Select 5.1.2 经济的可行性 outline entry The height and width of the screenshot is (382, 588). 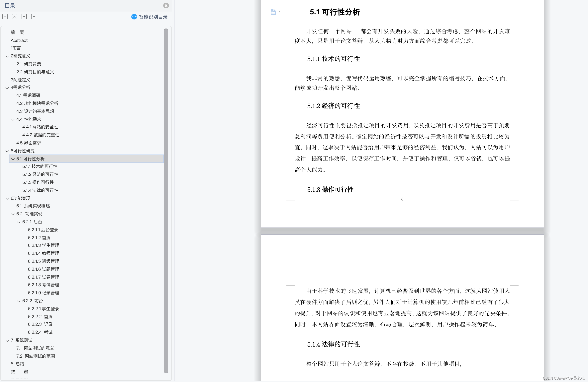[x=40, y=174]
